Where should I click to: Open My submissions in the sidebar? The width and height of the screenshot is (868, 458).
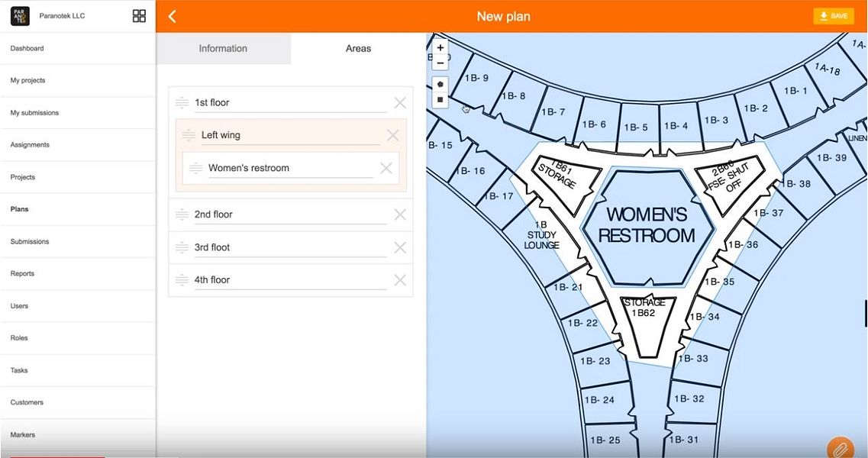coord(78,112)
